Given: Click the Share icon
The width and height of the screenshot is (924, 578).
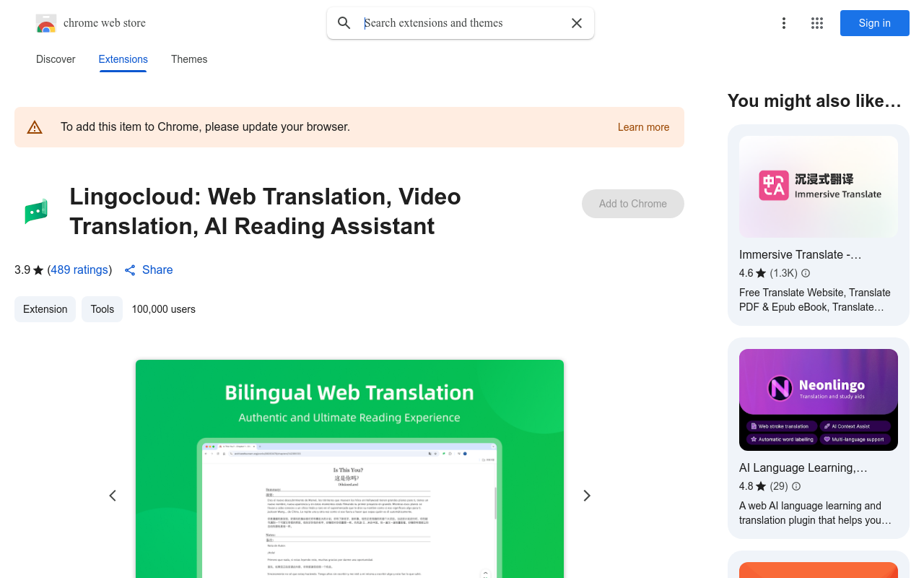Looking at the screenshot, I should click(x=130, y=270).
